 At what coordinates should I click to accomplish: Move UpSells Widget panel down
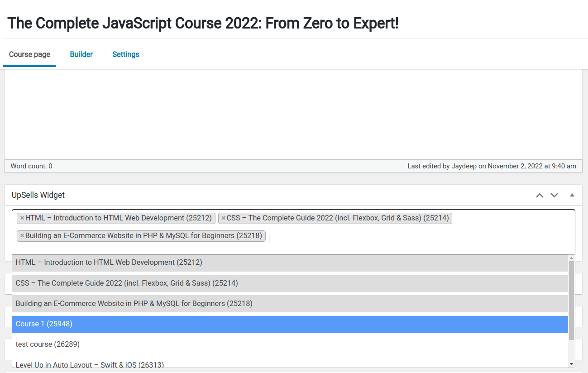click(554, 196)
